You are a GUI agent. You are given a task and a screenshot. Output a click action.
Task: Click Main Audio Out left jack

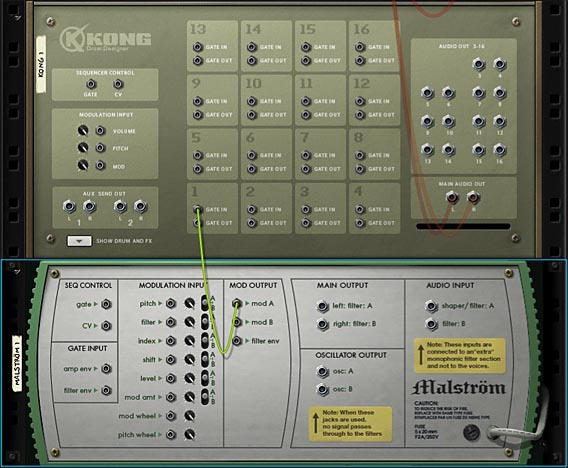[x=452, y=197]
